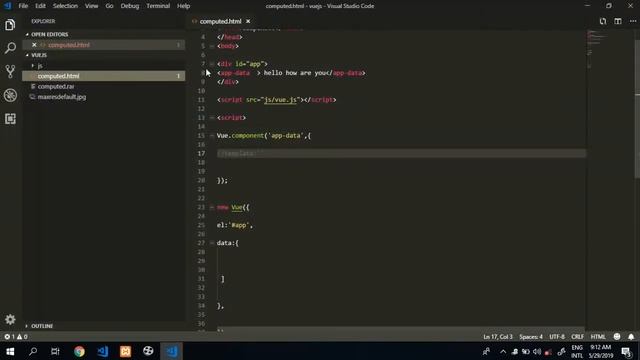Open the View menu
Viewport: 640px width, 360px height.
91,6
